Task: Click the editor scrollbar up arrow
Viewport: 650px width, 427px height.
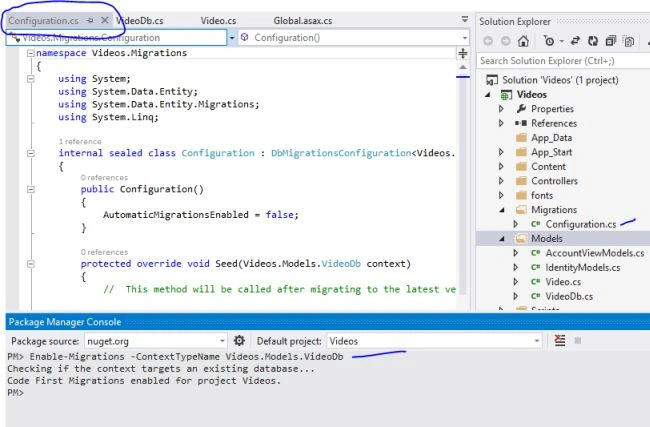Action: click(463, 67)
